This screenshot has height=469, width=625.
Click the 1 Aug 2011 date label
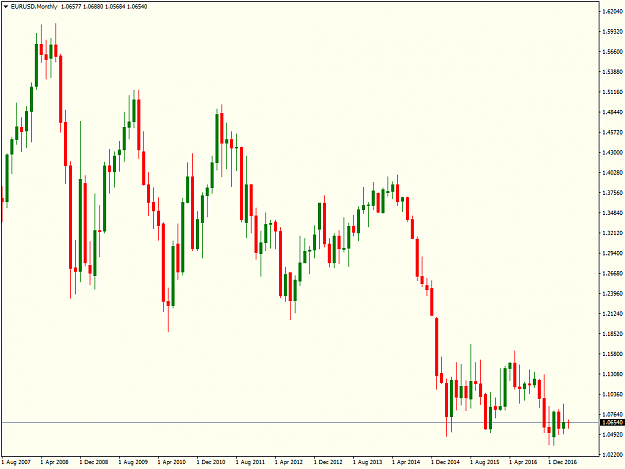250,462
